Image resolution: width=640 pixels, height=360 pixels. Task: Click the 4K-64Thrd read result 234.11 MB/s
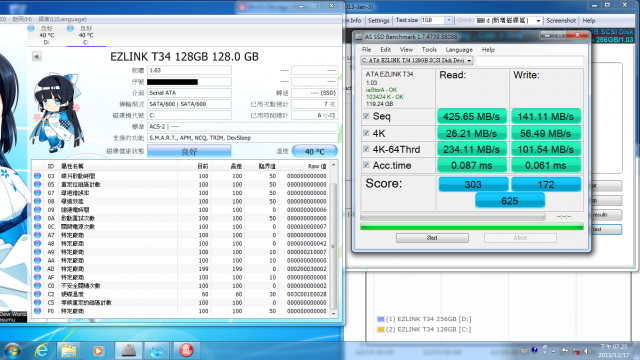(x=472, y=149)
